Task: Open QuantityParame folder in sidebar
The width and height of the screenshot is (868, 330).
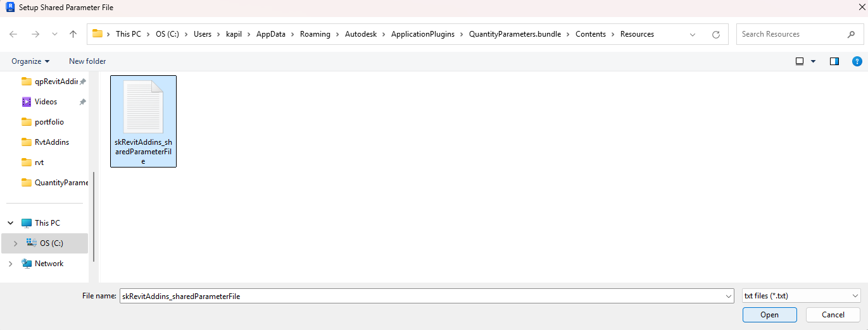Action: coord(54,183)
